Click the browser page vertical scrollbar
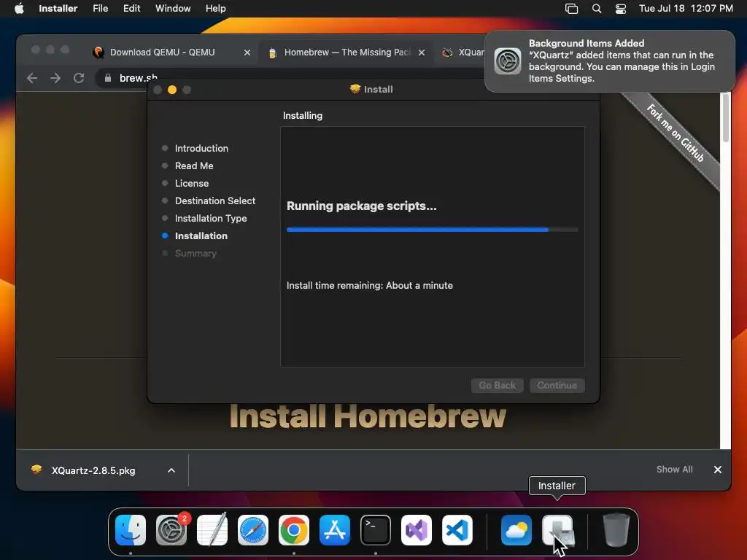This screenshot has width=747, height=560. [x=725, y=118]
